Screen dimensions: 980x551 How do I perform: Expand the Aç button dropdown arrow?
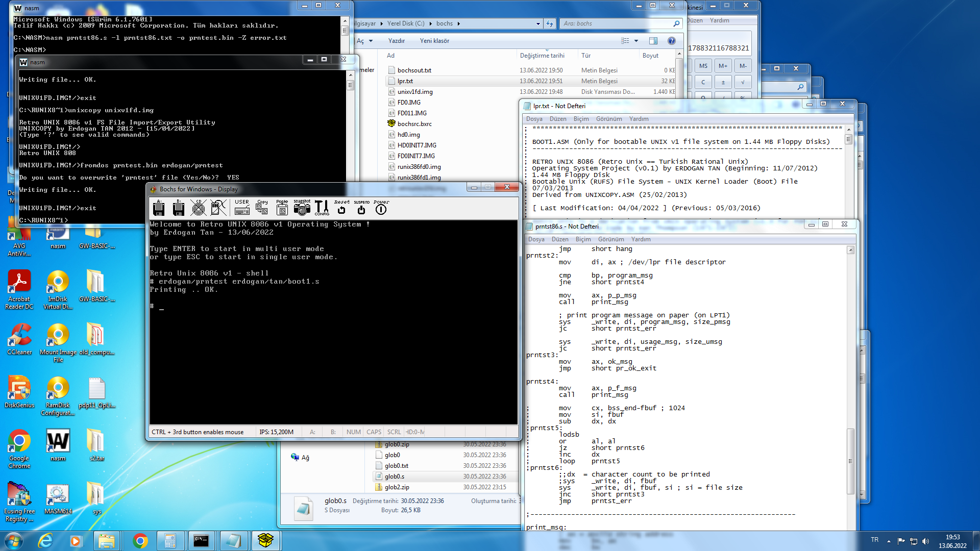371,41
